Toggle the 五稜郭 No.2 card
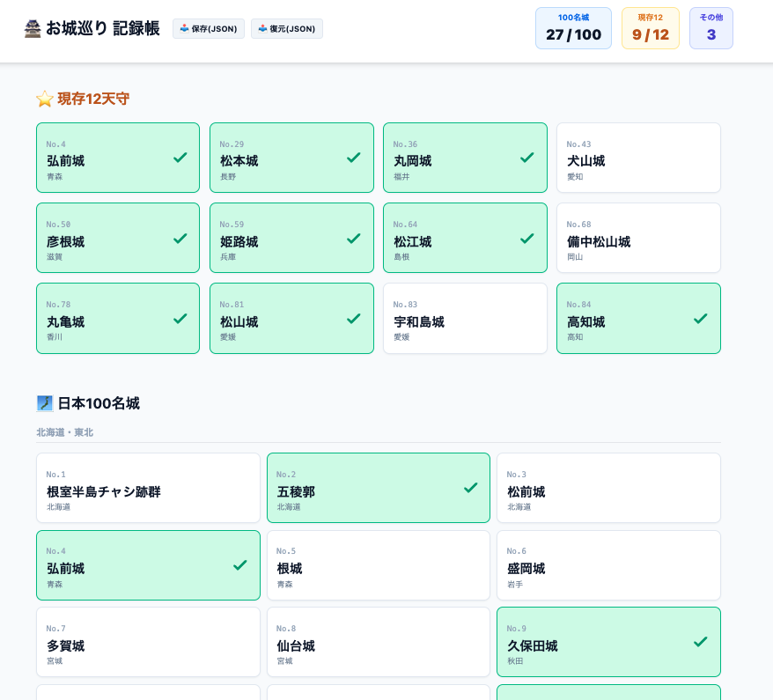 click(x=379, y=488)
